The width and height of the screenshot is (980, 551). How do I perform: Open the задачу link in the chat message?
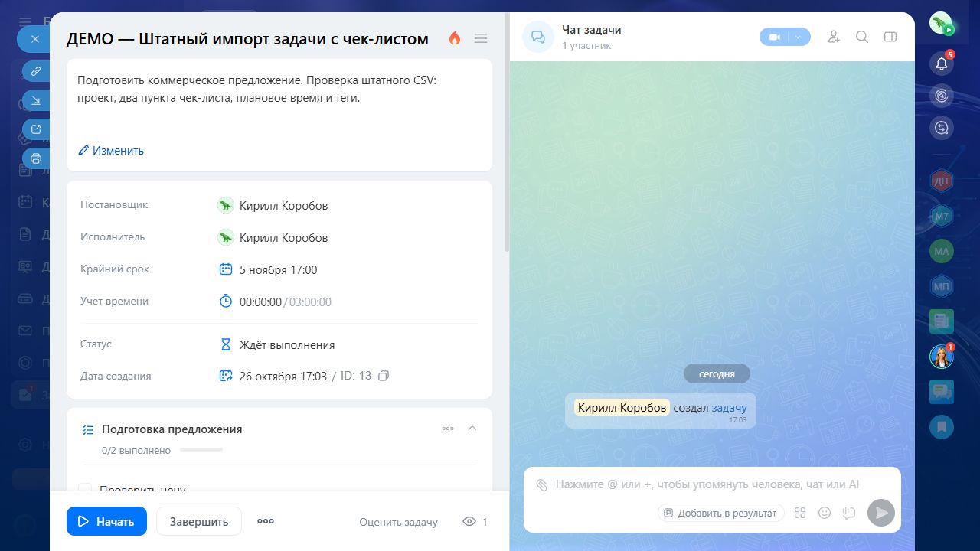click(x=729, y=408)
